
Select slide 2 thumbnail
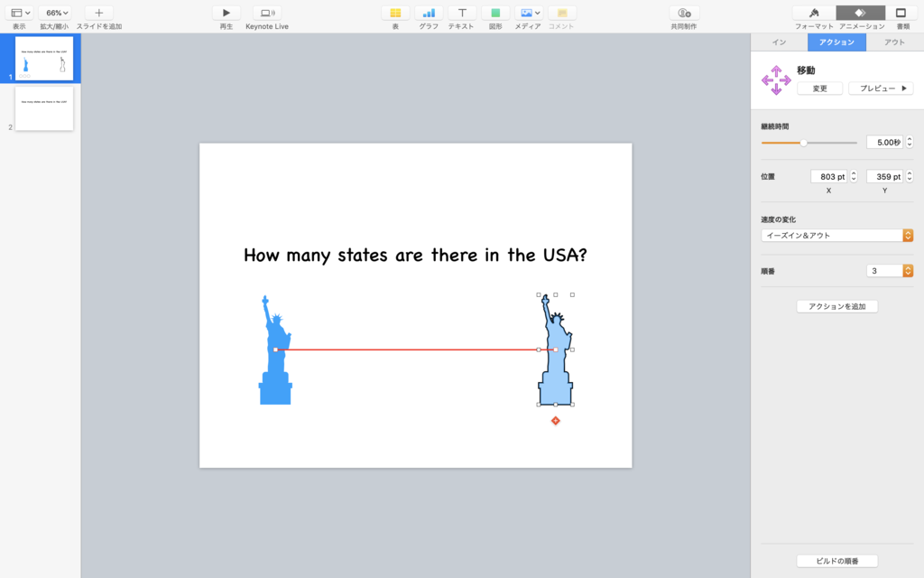[x=44, y=108]
